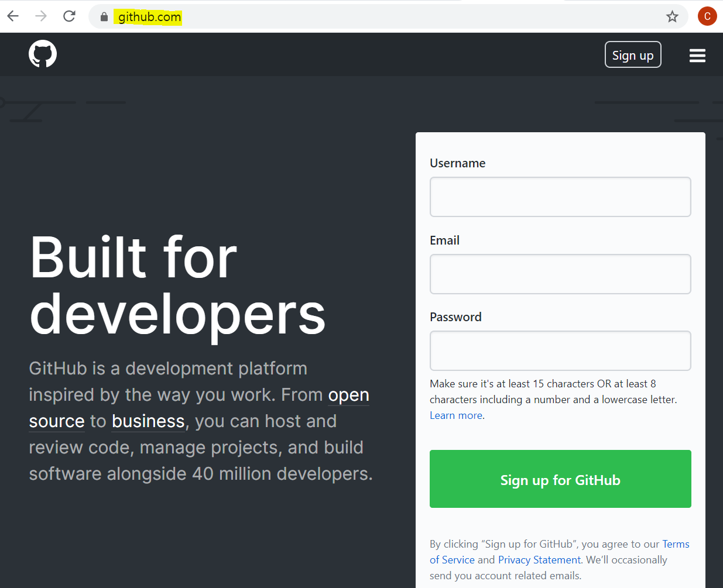Follow the 'business' link in the description
Image resolution: width=723 pixels, height=588 pixels.
click(148, 421)
